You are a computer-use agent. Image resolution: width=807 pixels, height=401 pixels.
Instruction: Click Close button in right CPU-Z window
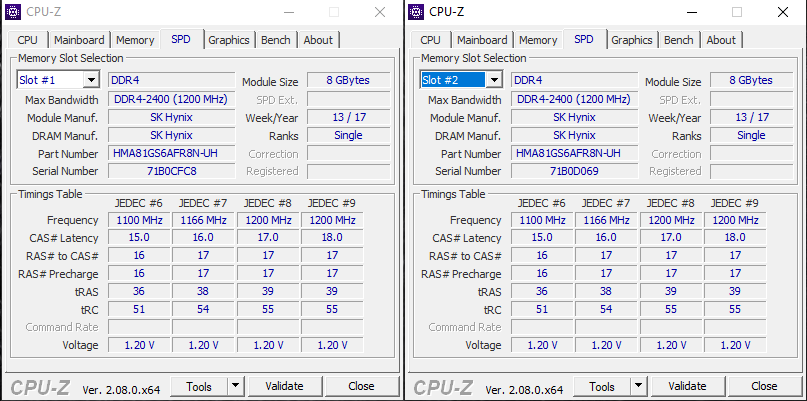[x=764, y=386]
